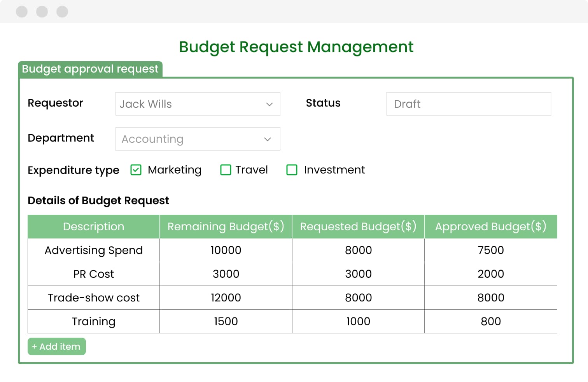588x382 pixels.
Task: Click the first gray window control dot
Action: (x=22, y=12)
